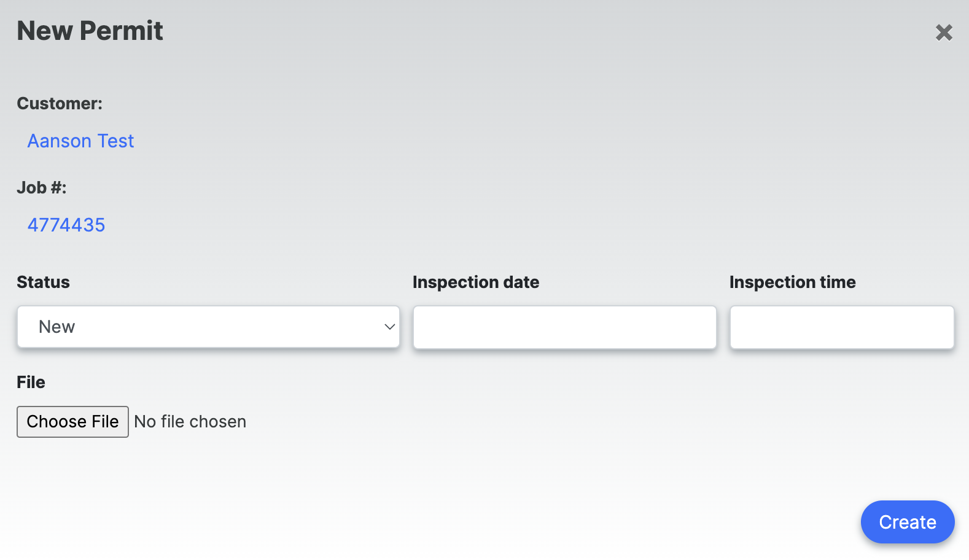Click the 'No file chosen' text

click(x=190, y=422)
